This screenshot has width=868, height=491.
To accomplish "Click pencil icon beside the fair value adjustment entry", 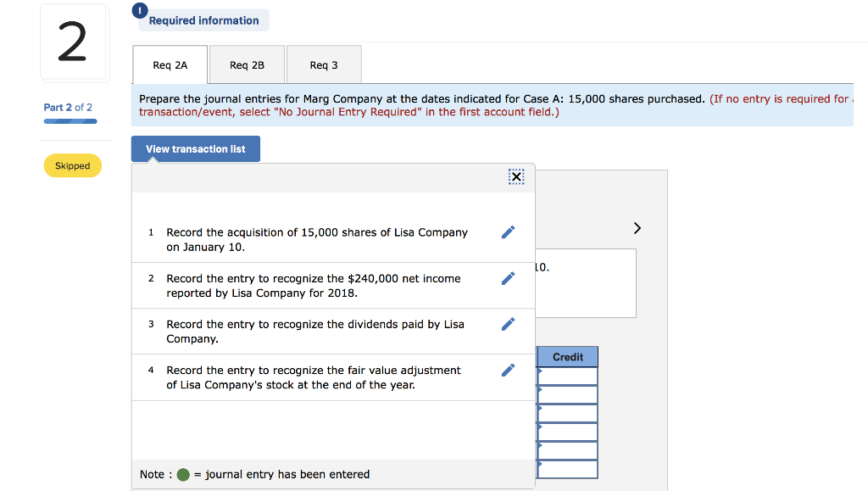I will click(x=508, y=369).
